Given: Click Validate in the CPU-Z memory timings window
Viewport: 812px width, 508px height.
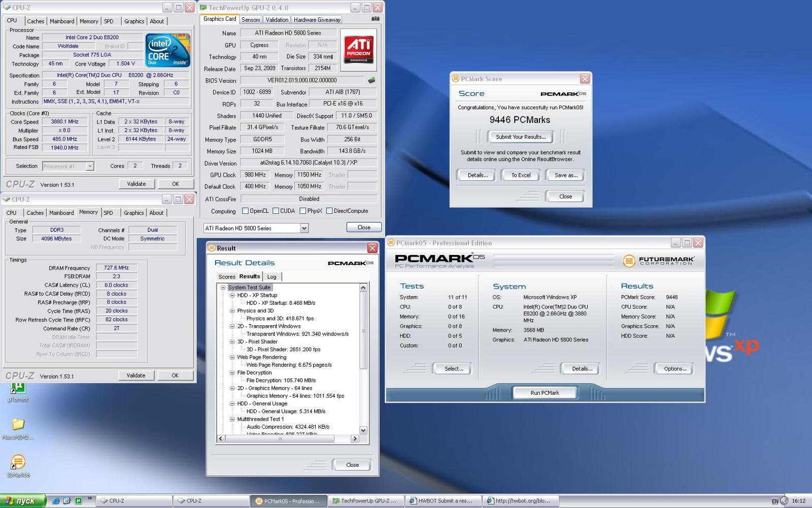Looking at the screenshot, I should click(136, 375).
